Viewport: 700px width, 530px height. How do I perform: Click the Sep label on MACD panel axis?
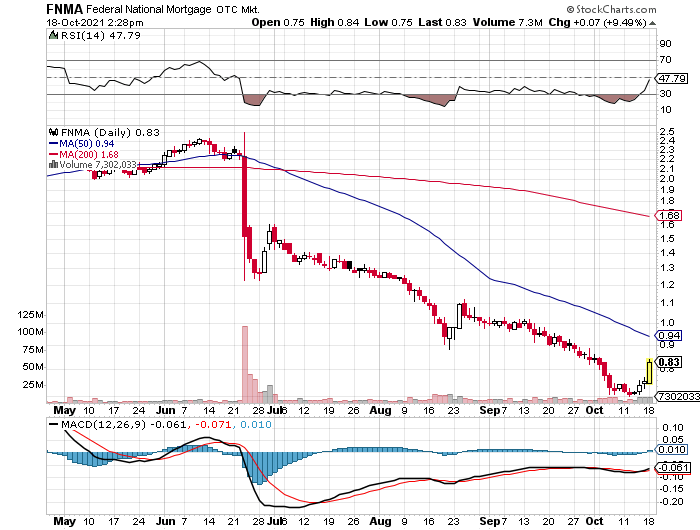click(x=490, y=521)
